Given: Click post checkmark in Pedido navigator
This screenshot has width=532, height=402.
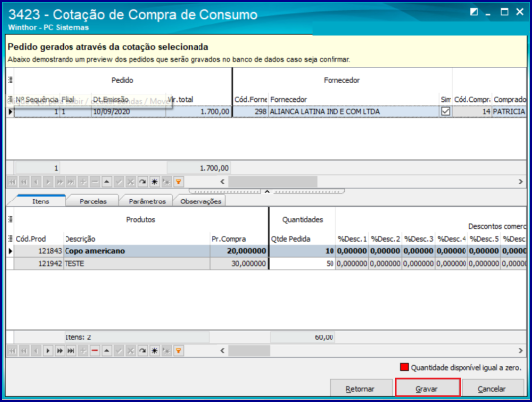Looking at the screenshot, I should pos(119,182).
